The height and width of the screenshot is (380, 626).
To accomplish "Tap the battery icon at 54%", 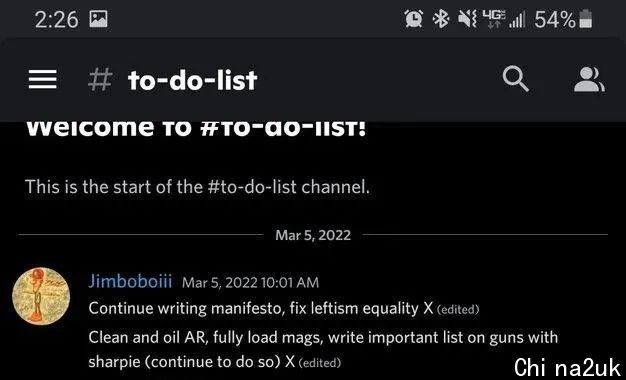I will [585, 19].
